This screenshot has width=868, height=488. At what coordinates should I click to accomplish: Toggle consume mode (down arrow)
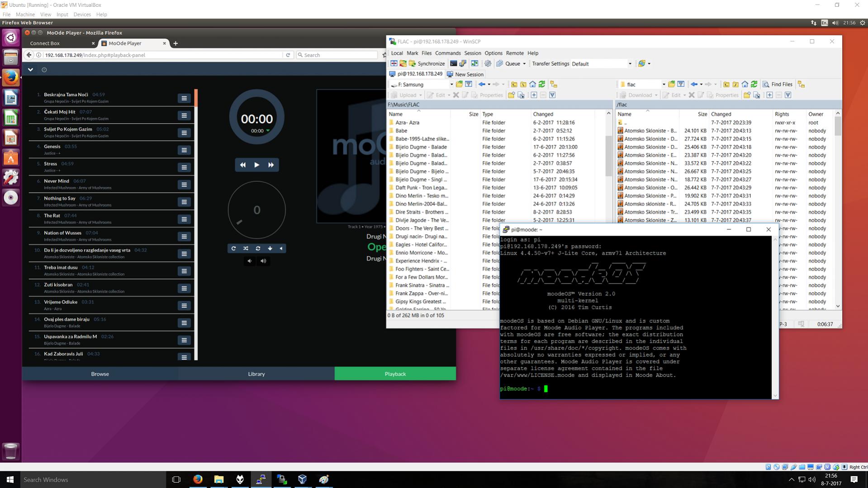pos(270,248)
